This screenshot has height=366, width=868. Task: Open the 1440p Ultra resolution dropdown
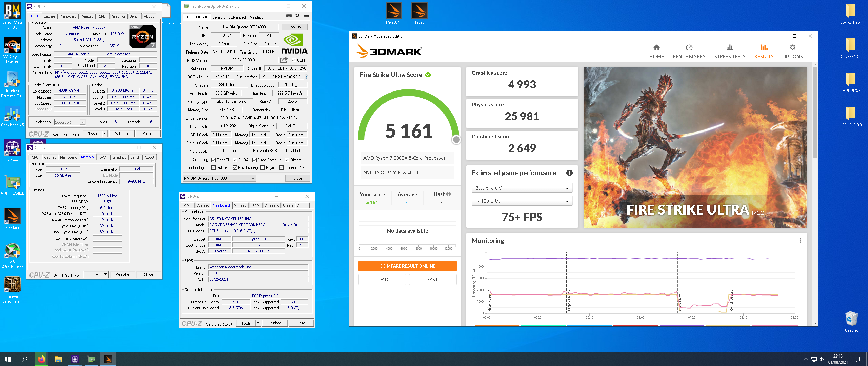coord(522,201)
